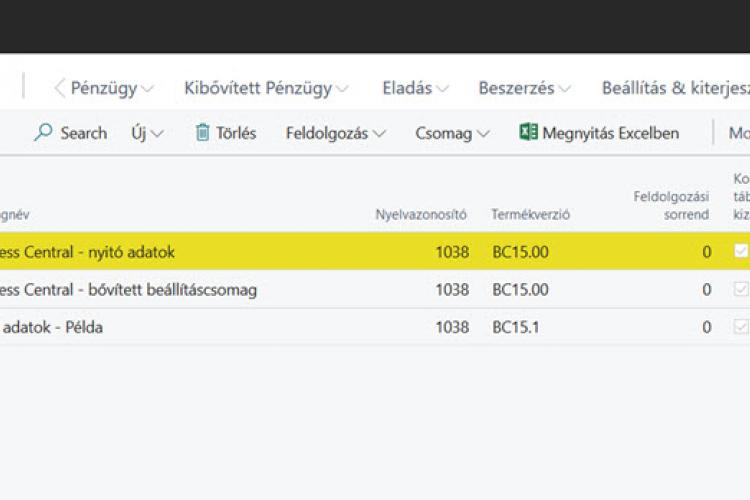Click the Excel icon in toolbar

pos(529,133)
